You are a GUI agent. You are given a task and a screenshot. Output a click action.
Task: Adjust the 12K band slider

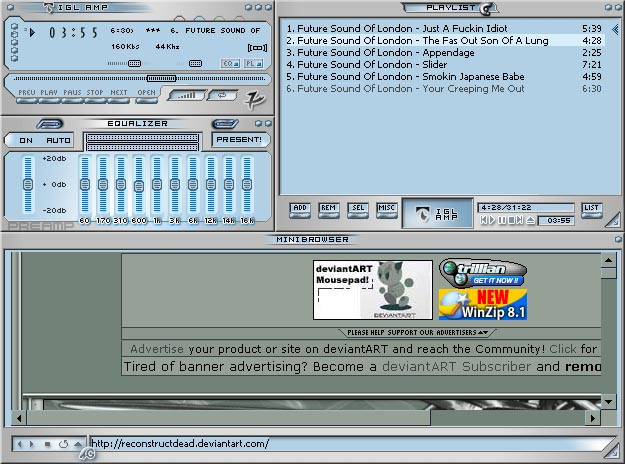coord(211,185)
